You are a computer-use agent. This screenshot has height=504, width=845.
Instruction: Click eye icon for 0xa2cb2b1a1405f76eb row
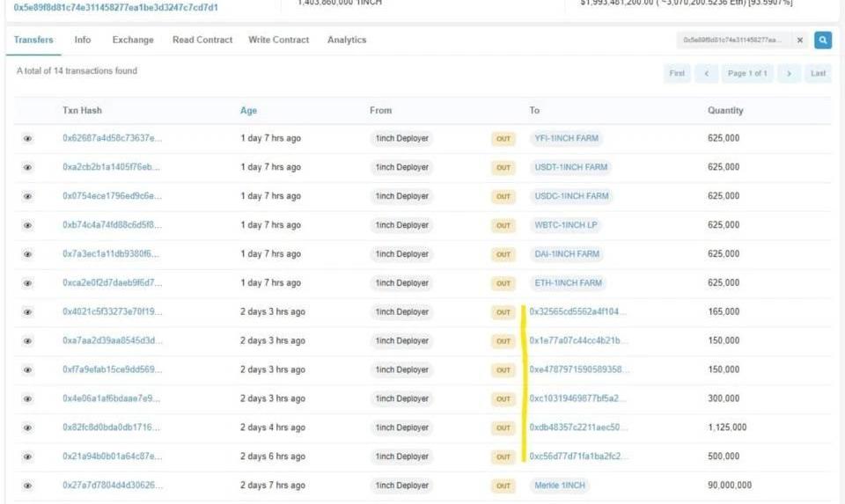(x=27, y=167)
